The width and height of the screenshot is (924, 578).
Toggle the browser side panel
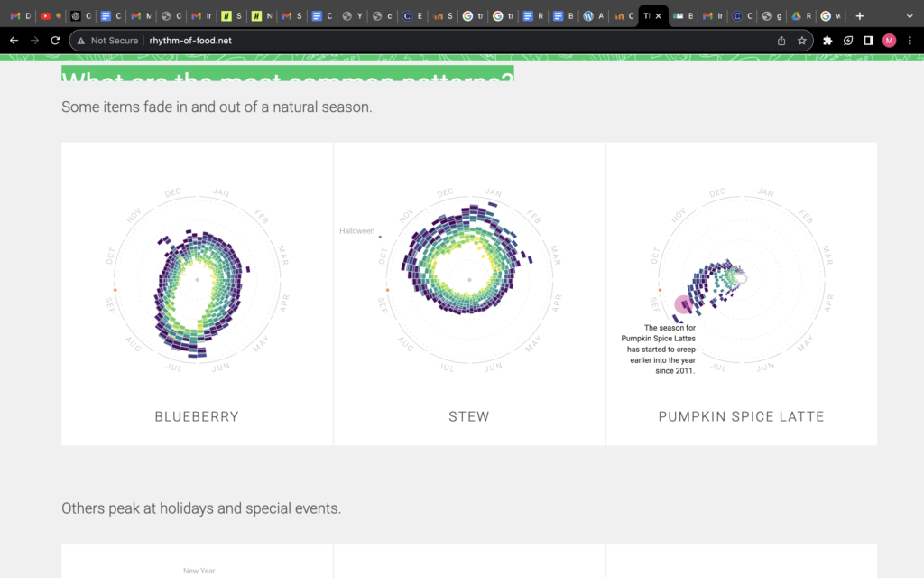tap(869, 41)
